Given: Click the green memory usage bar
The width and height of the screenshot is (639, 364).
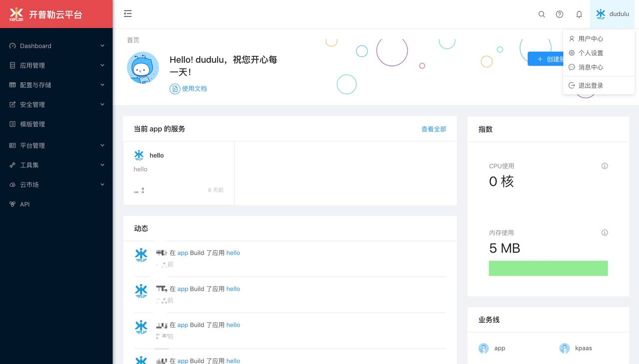Looking at the screenshot, I should [548, 268].
